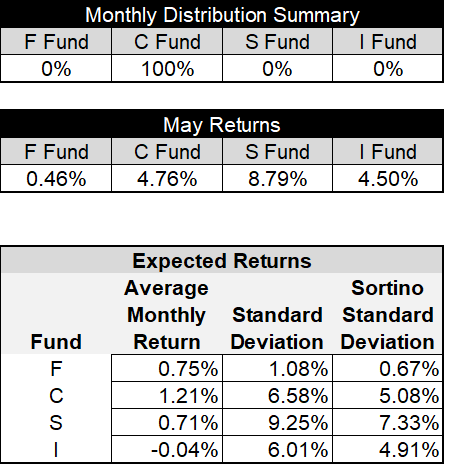Select the Expected Returns table header

pos(222,260)
